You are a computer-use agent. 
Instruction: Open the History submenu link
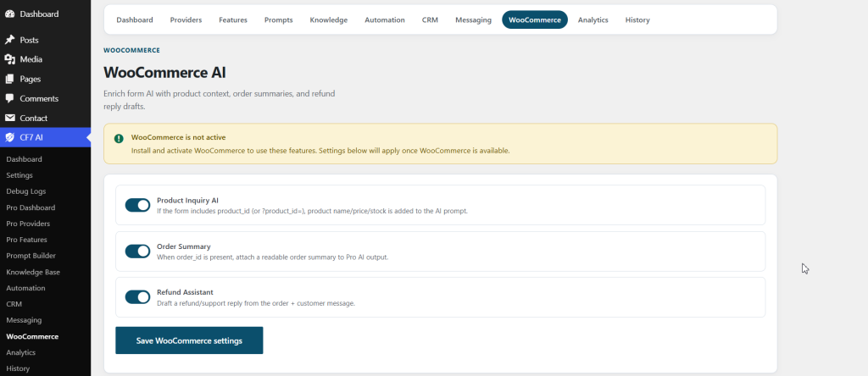click(18, 368)
